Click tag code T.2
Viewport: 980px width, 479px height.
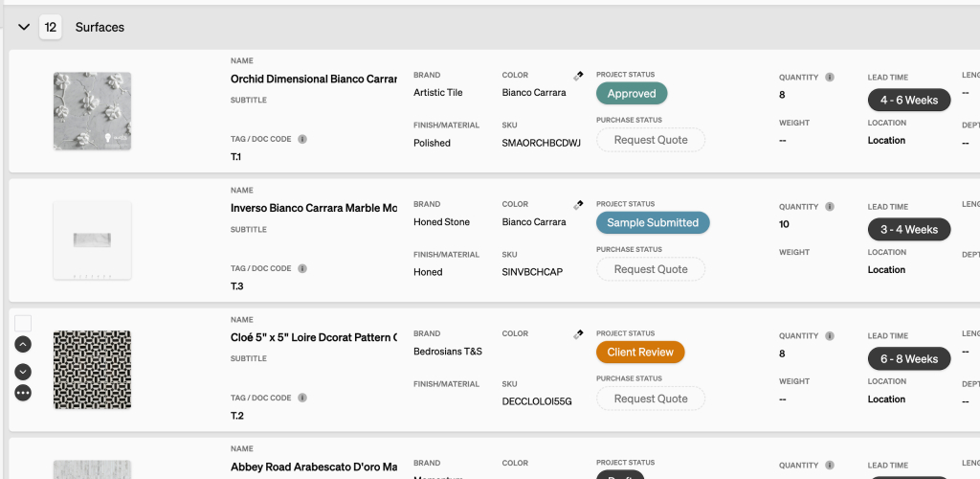point(237,416)
